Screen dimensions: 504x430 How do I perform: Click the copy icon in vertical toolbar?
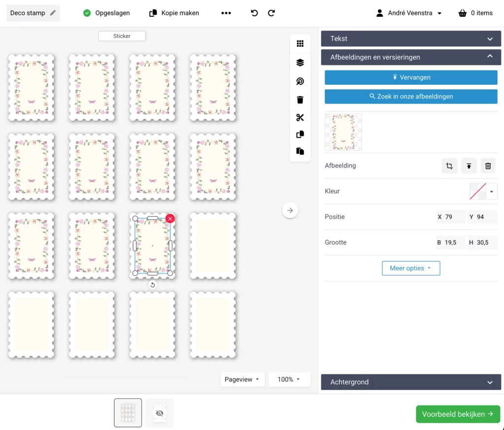coord(300,134)
